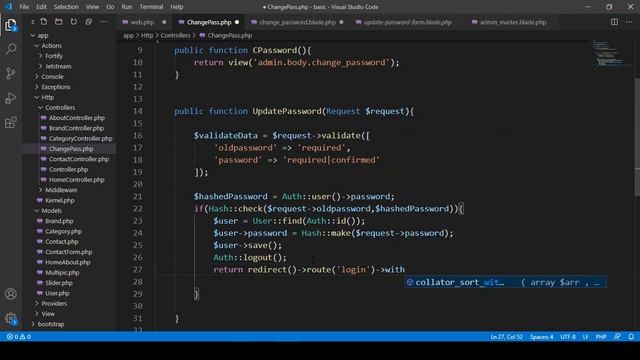The height and width of the screenshot is (360, 640).
Task: Switch to admin_master.blade.php tab
Action: tap(513, 22)
